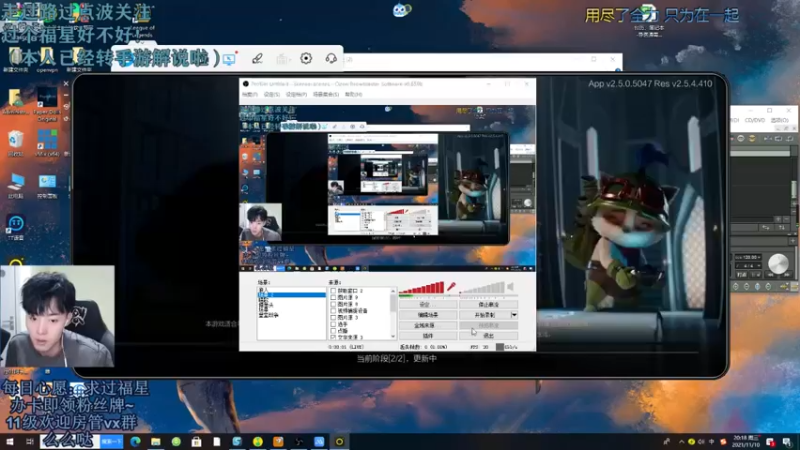800x450 pixels.
Task: Click the volume icon in system tray
Action: pyautogui.click(x=701, y=442)
